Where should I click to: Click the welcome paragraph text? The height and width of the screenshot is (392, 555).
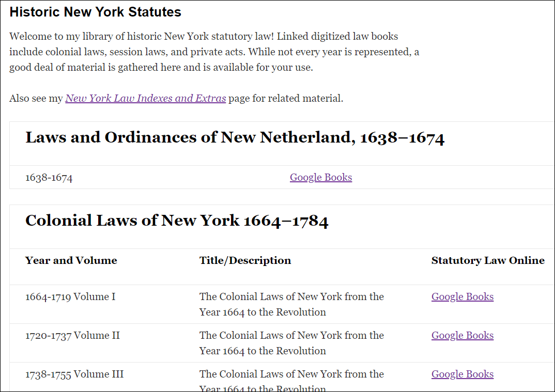(214, 52)
